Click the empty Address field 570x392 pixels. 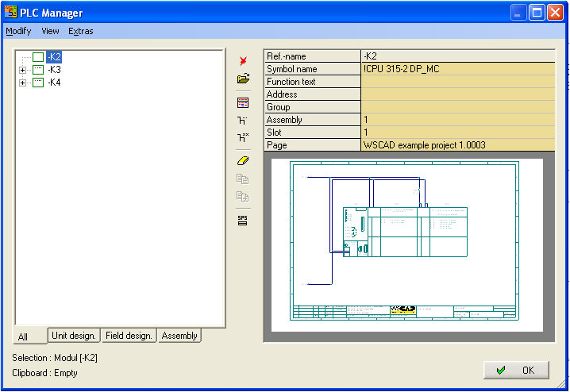458,94
